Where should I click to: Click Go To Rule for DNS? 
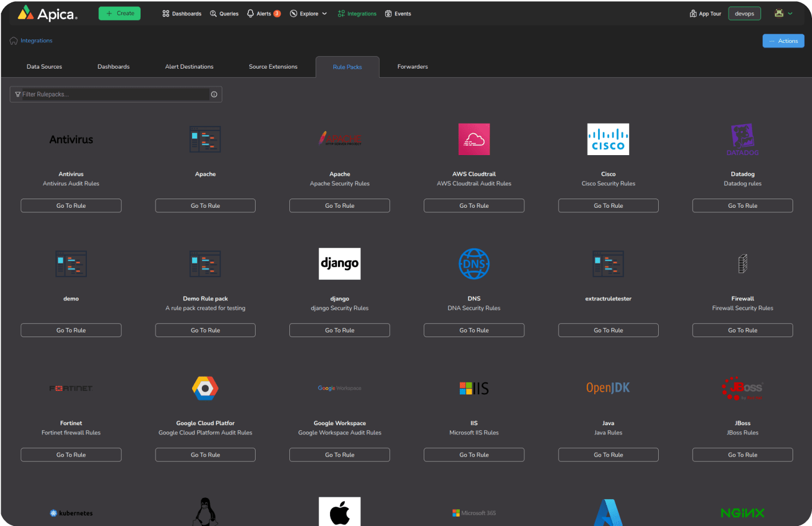click(x=474, y=330)
